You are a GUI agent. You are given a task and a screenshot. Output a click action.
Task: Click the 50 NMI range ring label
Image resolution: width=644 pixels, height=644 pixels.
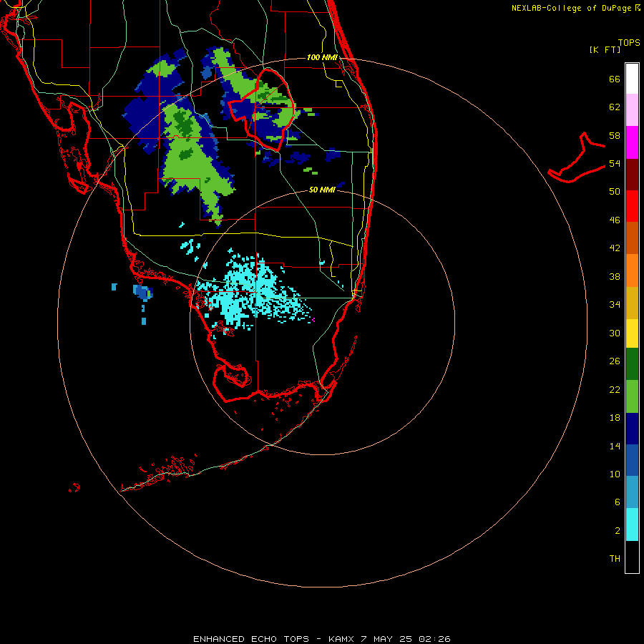[x=322, y=190]
